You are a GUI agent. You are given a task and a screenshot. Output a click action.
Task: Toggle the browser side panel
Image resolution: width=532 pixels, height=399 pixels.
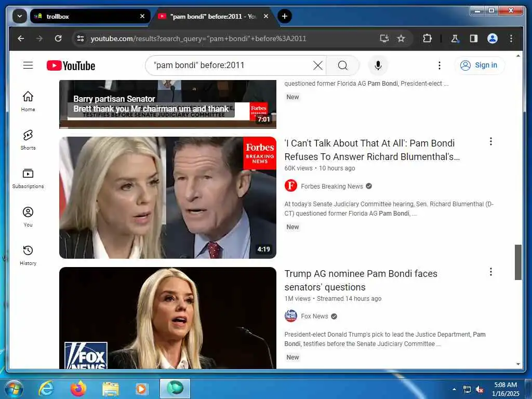(x=474, y=38)
